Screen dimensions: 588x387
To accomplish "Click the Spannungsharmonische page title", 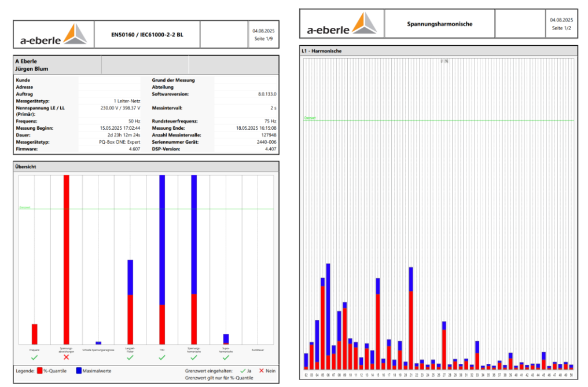I will [439, 24].
